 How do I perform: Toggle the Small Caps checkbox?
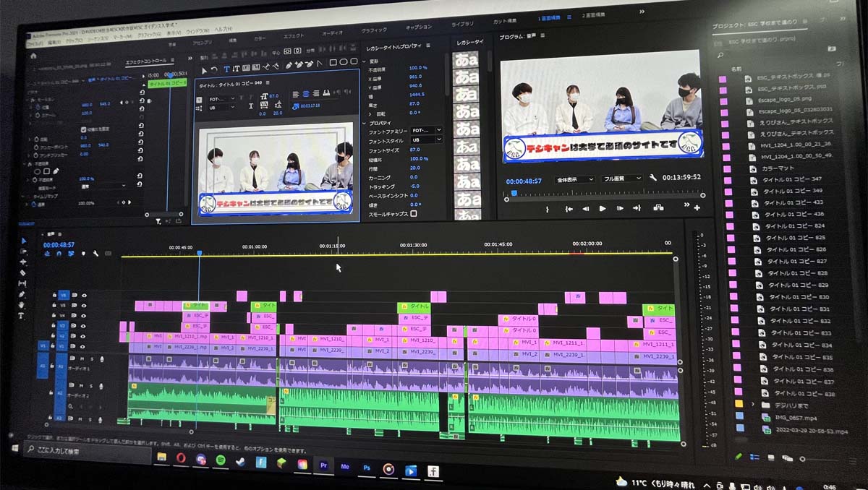(413, 214)
